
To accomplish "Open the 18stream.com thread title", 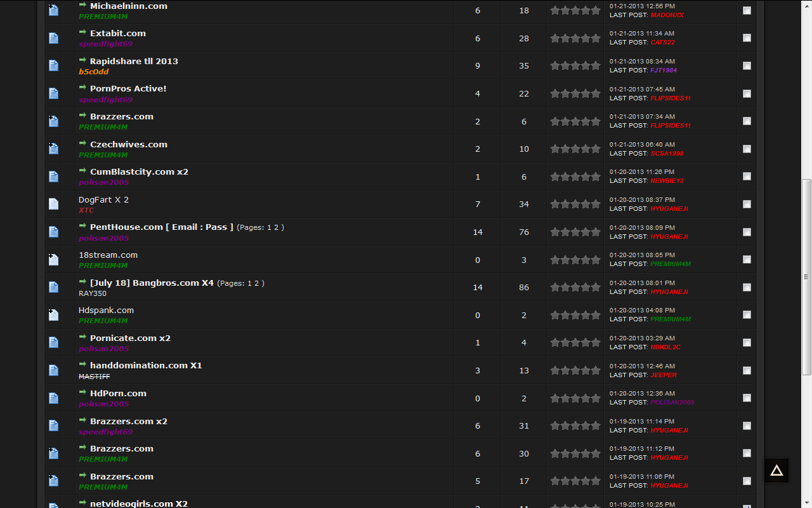I will coord(108,255).
